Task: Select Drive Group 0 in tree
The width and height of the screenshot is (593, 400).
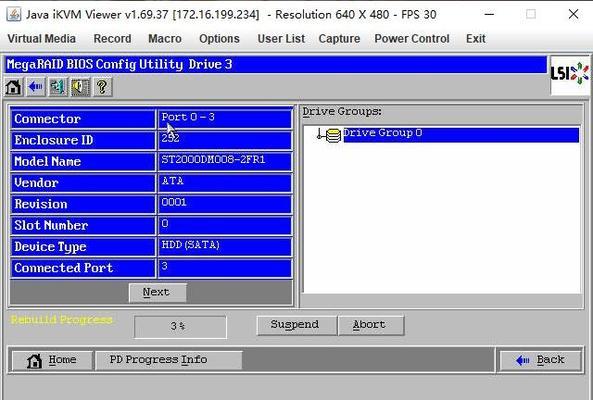Action: tap(461, 135)
